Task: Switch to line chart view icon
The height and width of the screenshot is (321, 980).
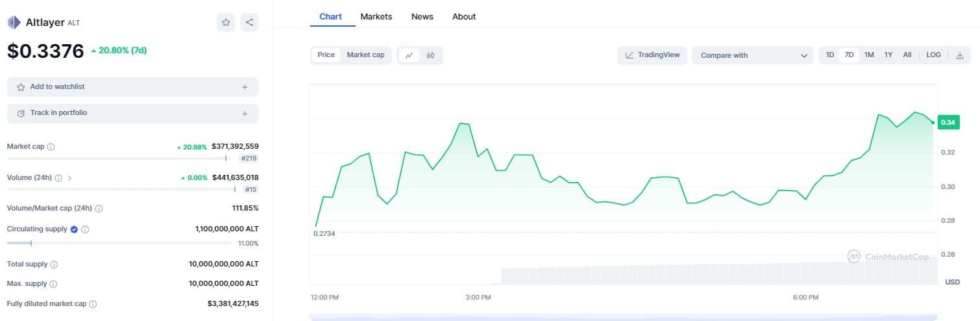Action: (x=409, y=55)
